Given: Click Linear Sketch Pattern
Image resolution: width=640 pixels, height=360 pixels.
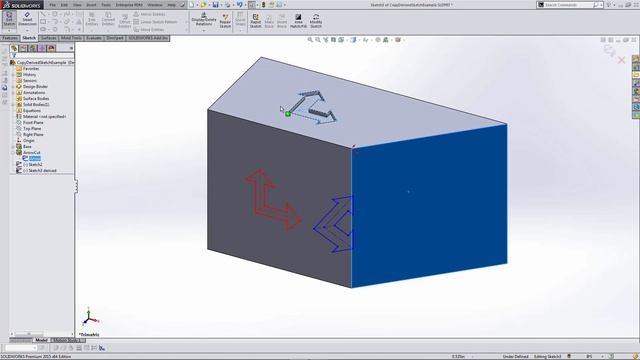Looking at the screenshot, I should click(156, 22).
